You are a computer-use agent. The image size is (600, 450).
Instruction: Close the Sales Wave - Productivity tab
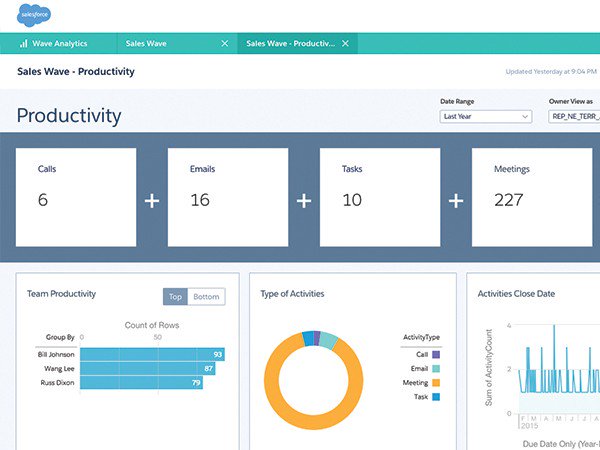tap(345, 43)
